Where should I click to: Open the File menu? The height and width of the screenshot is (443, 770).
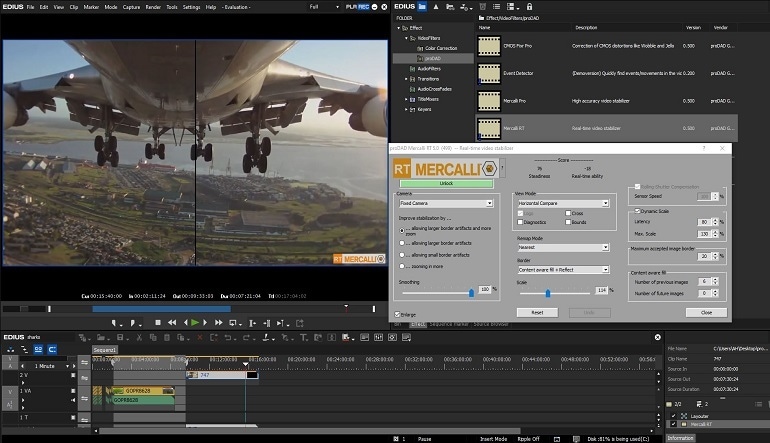point(30,7)
